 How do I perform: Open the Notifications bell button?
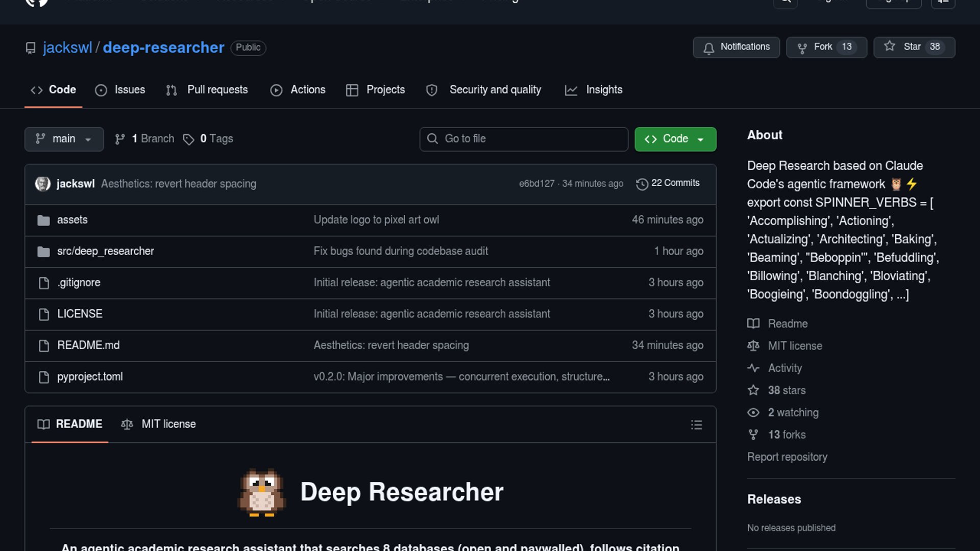(x=736, y=47)
